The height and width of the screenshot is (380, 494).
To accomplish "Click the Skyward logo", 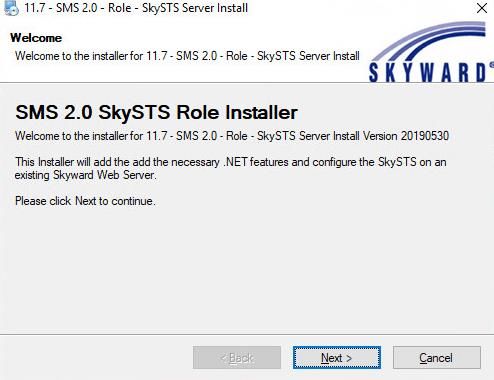I will coord(431,52).
